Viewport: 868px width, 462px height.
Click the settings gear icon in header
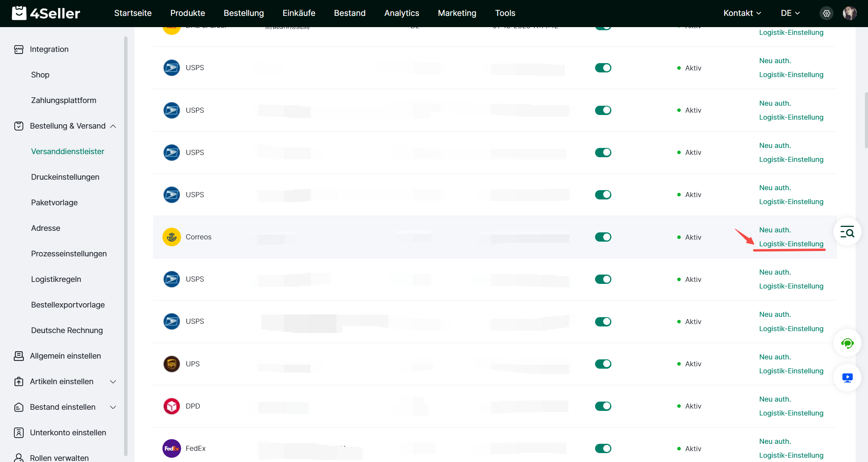pos(827,13)
